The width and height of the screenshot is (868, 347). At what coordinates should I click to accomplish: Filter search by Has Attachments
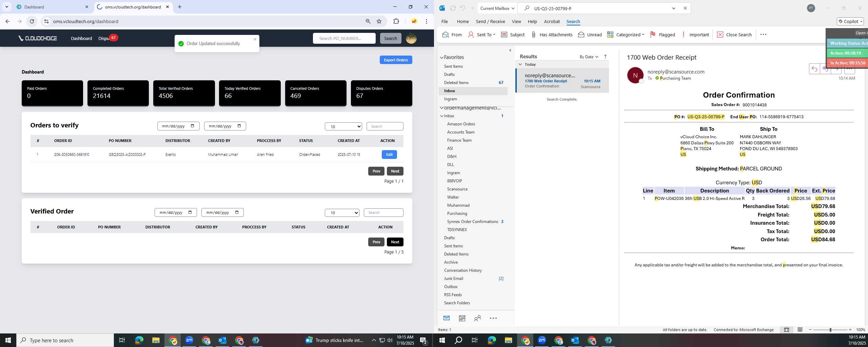(x=551, y=35)
